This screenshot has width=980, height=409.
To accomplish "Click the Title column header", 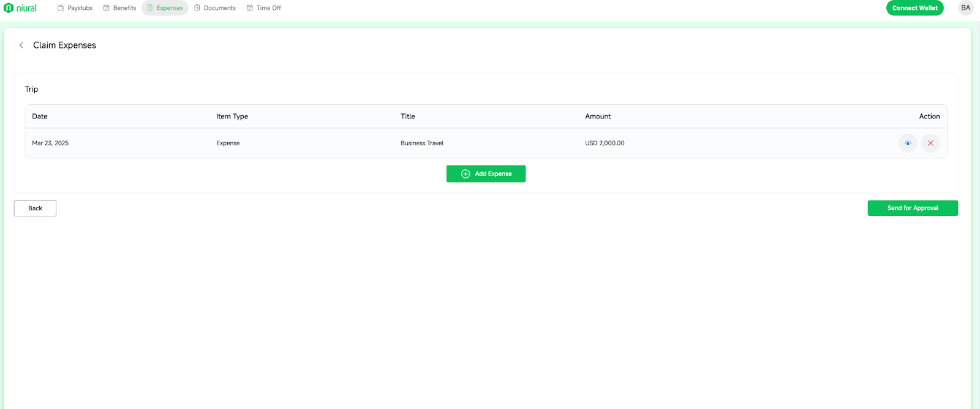I will pos(408,117).
